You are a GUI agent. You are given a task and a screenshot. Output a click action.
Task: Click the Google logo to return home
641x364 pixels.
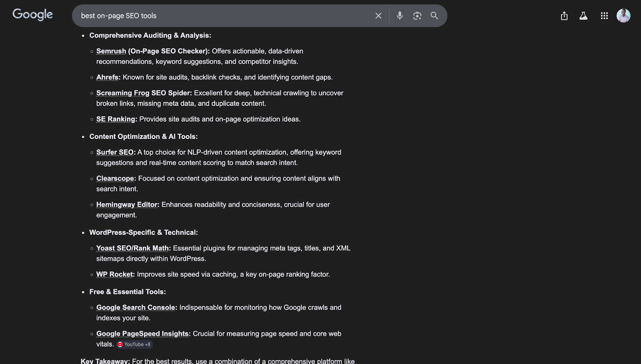(32, 14)
